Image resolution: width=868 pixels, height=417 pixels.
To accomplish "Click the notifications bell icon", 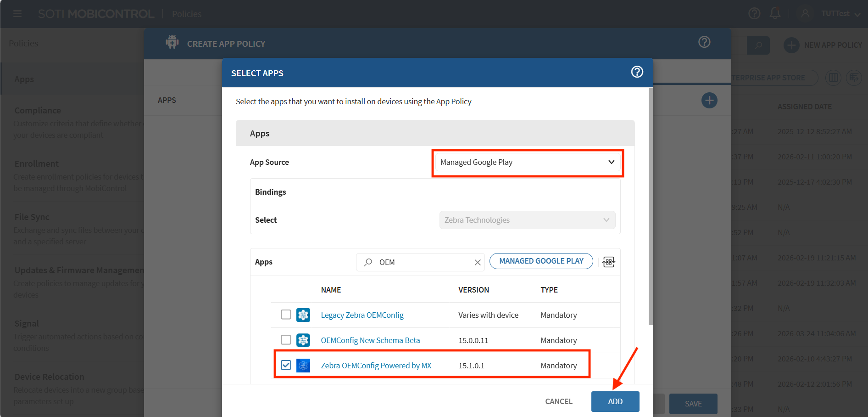I will pyautogui.click(x=775, y=13).
